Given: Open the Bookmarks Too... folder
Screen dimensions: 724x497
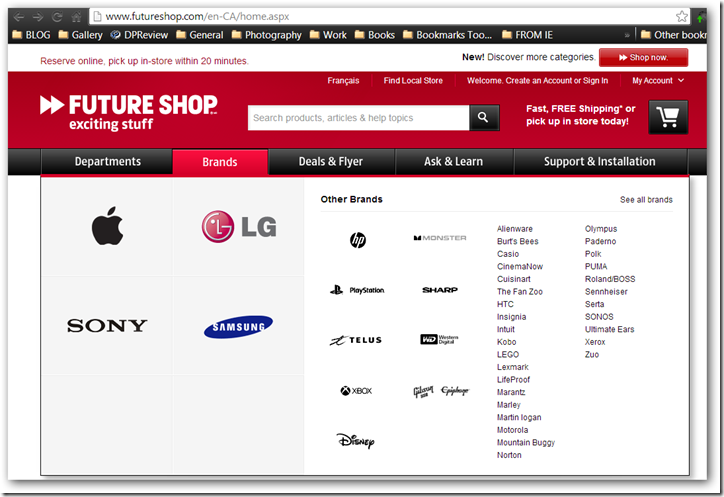Looking at the screenshot, I should pyautogui.click(x=447, y=35).
